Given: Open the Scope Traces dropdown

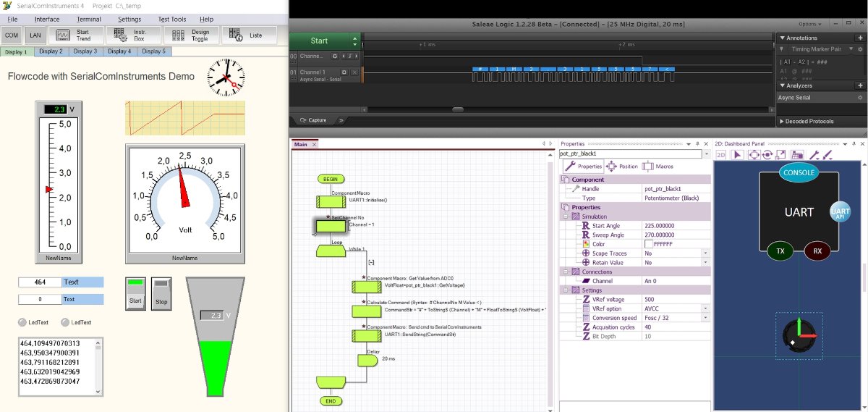Looking at the screenshot, I should click(705, 253).
